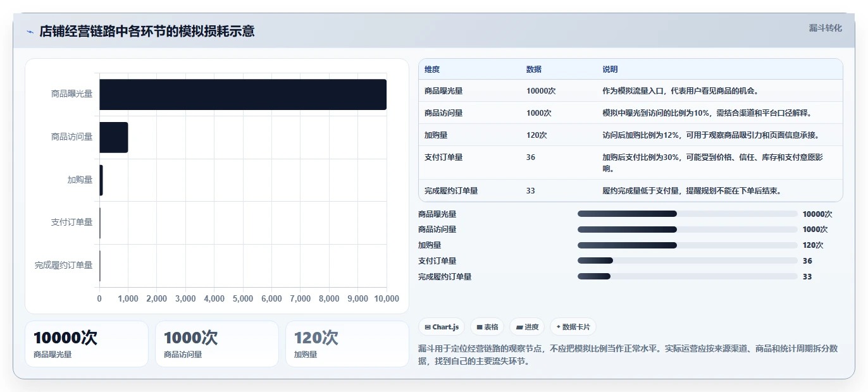Click the title 店铺经营链路中各环节的模拟损耗示意
Viewport: 868px width, 392px height.
147,32
